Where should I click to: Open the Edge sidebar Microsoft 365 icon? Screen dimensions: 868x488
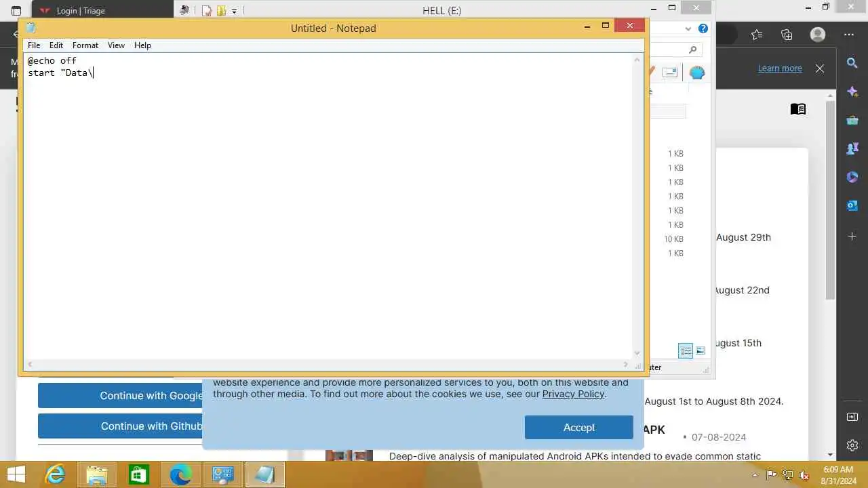point(852,177)
